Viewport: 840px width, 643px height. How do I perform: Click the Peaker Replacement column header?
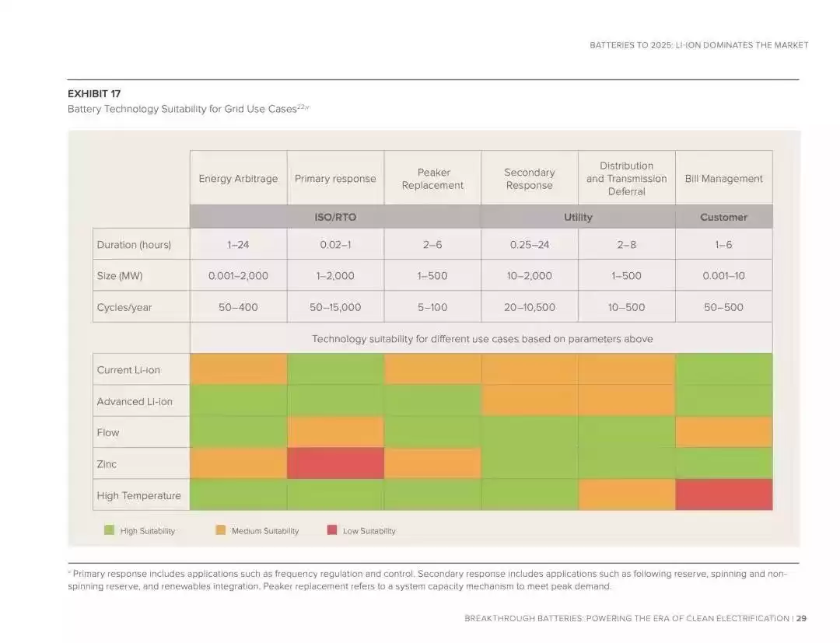pos(432,179)
